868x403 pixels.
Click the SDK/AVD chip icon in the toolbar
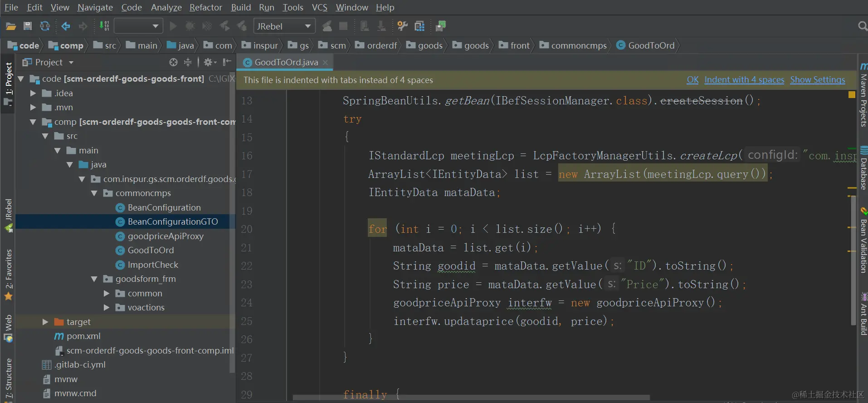(441, 26)
